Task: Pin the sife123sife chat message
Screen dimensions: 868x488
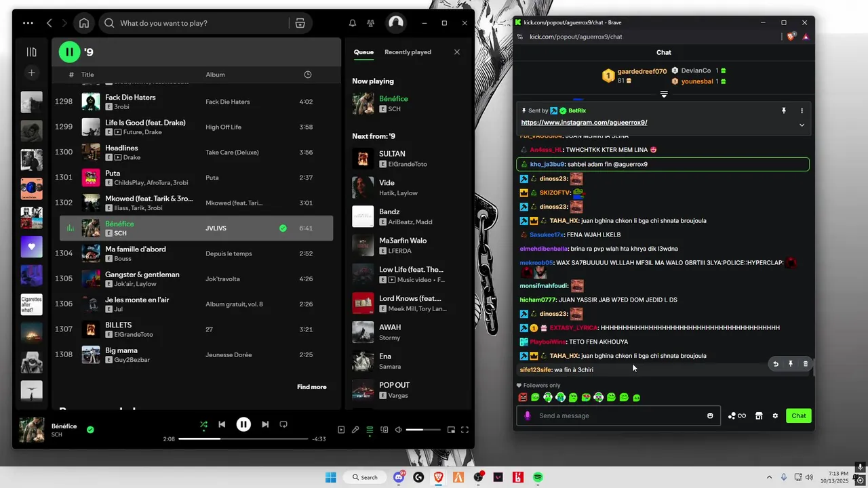Action: click(x=791, y=364)
